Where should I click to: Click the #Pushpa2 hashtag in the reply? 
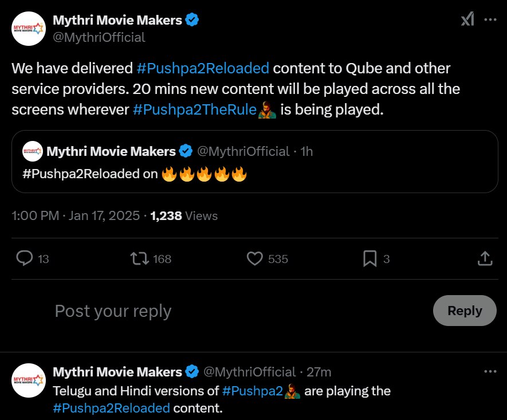pos(253,391)
